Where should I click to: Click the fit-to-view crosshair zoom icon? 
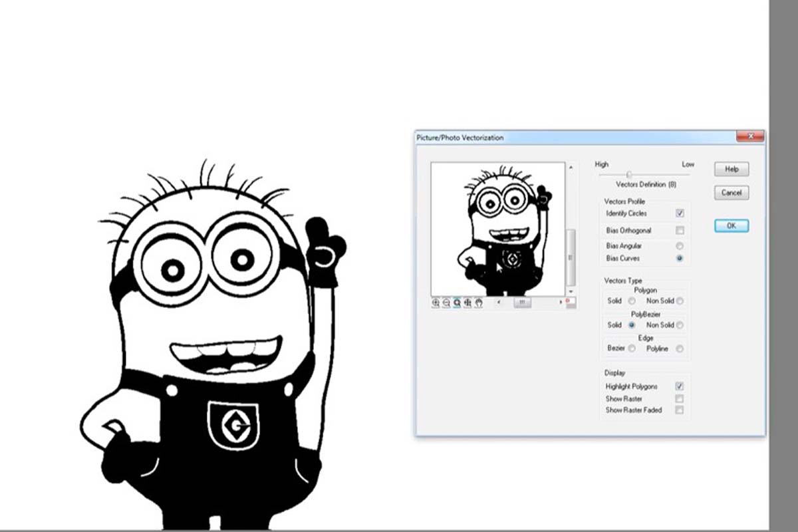click(x=468, y=303)
